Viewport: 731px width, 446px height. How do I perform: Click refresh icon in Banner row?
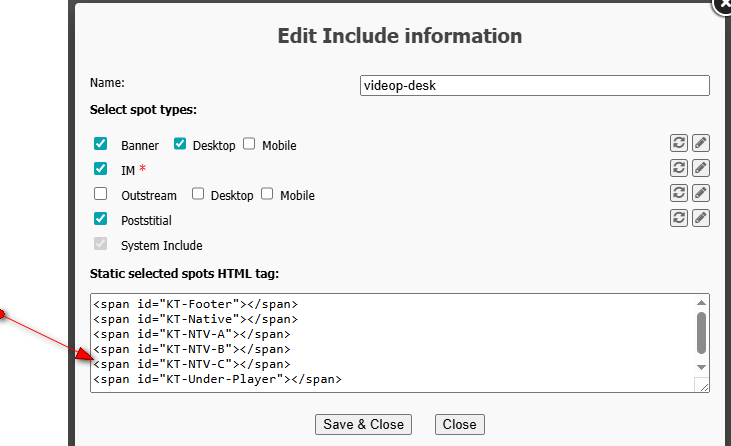pos(679,144)
